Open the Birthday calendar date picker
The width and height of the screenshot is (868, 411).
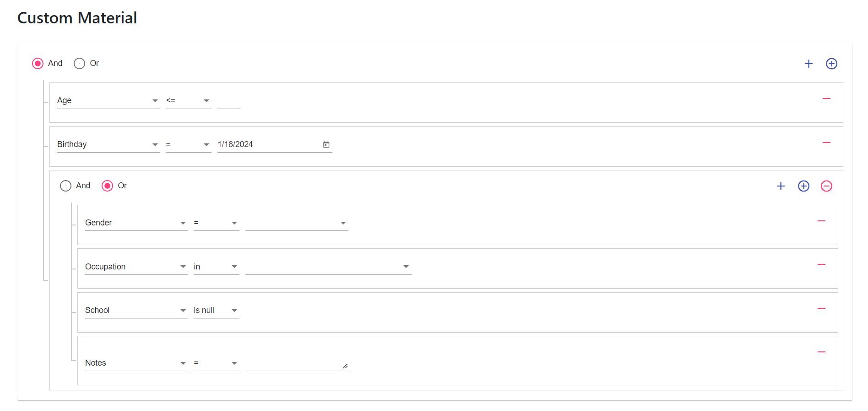(326, 144)
